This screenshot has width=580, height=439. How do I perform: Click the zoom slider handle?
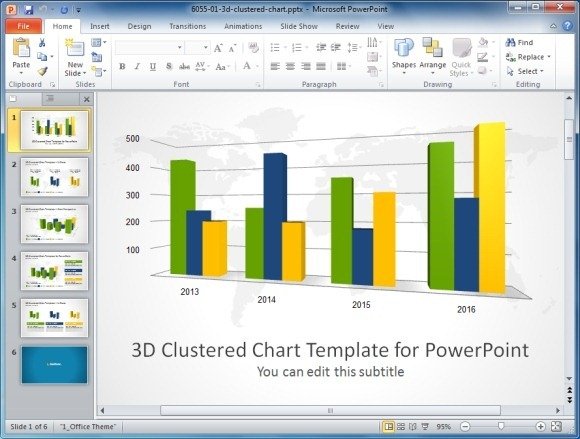point(501,427)
